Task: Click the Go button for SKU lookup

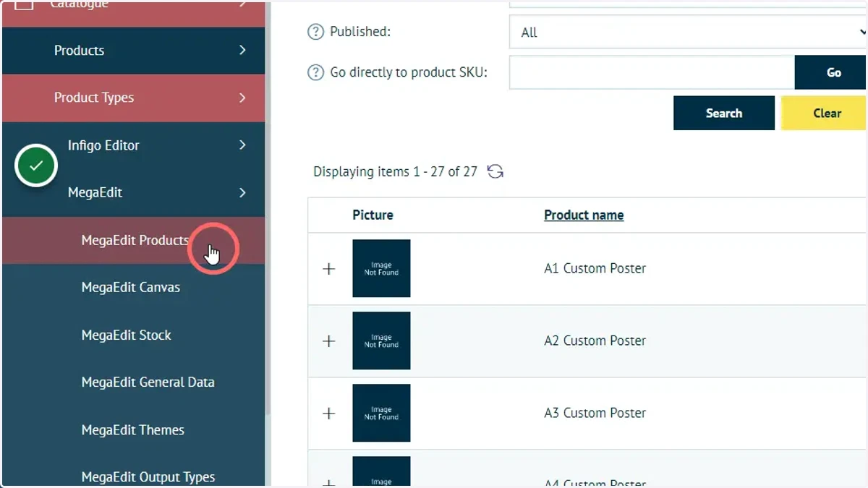Action: coord(830,72)
